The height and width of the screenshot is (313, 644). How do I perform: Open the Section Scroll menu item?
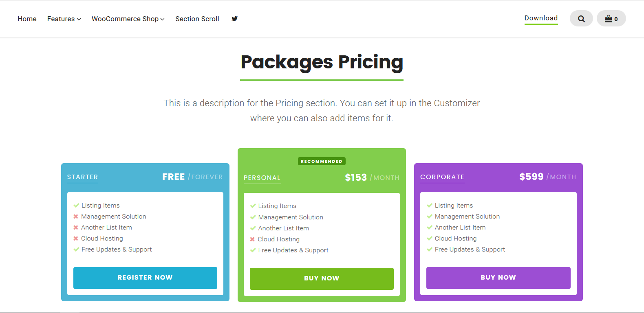pyautogui.click(x=197, y=19)
